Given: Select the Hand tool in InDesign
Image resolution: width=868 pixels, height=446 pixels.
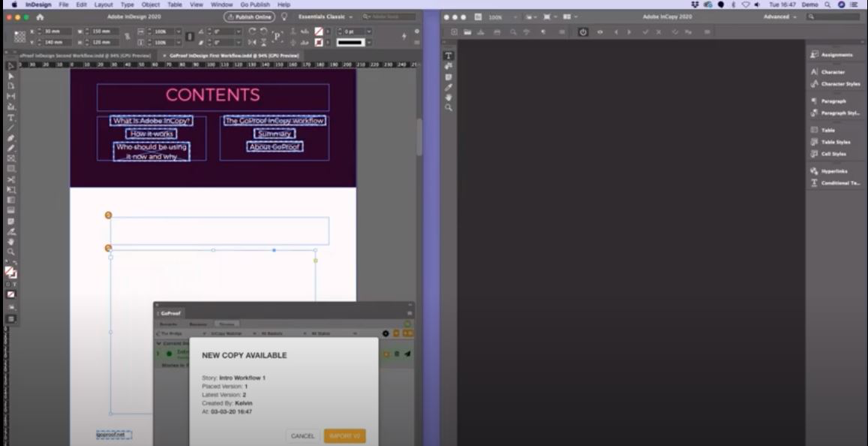Looking at the screenshot, I should (x=11, y=242).
